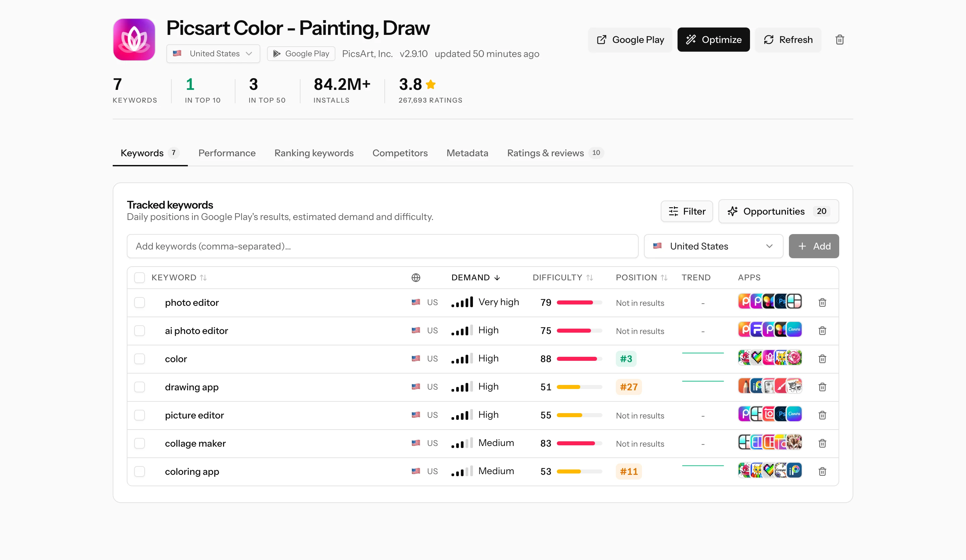The height and width of the screenshot is (560, 966).
Task: Sort by the DIFFICULTY column header
Action: [x=563, y=278]
